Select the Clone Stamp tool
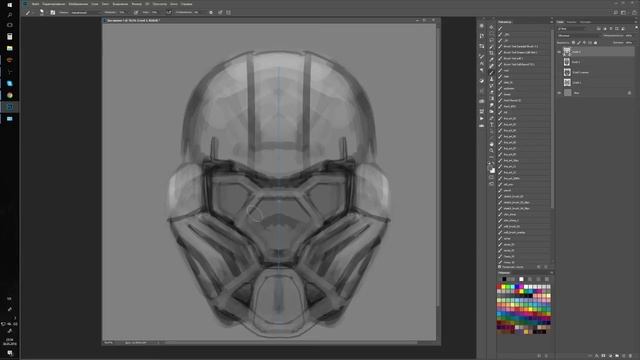Viewport: 640px width, 360px height. tap(491, 79)
